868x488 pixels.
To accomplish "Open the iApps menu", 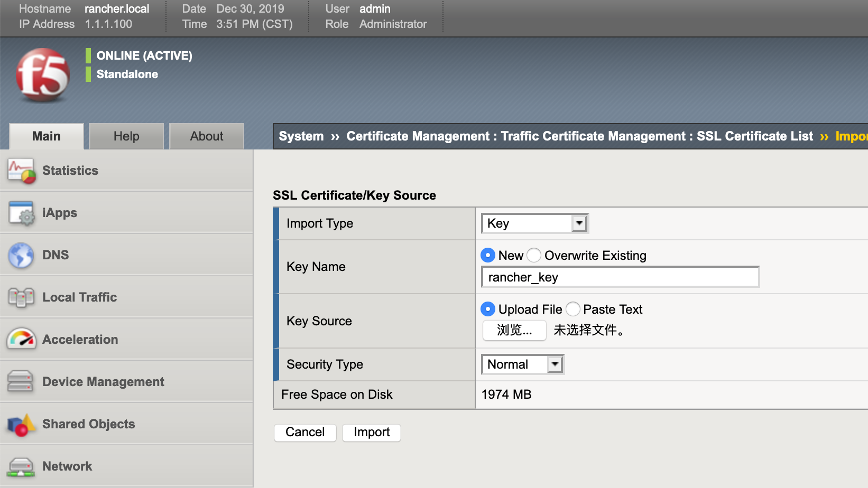I will click(126, 213).
